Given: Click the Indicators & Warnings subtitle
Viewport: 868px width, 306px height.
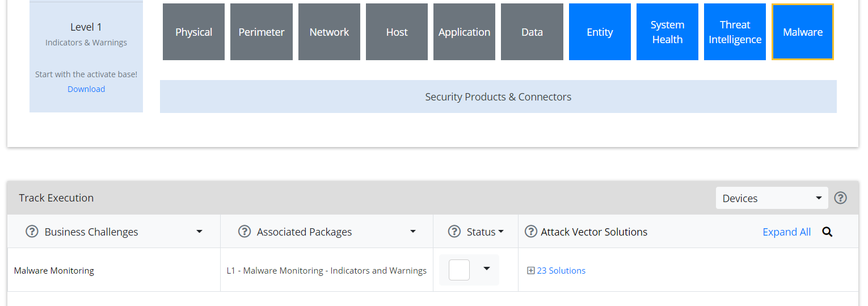Looking at the screenshot, I should 86,43.
